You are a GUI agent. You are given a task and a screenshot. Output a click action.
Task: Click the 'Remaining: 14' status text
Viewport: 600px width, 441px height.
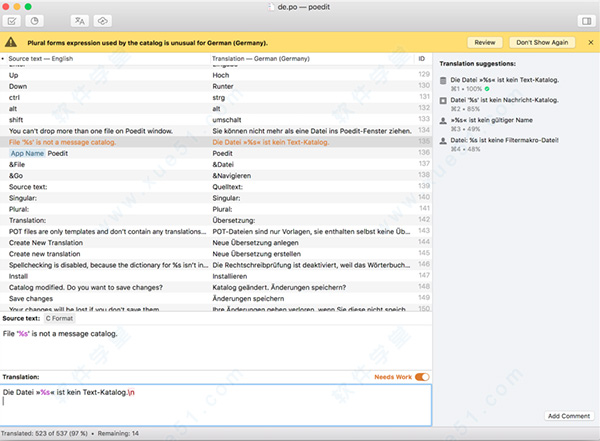point(118,433)
